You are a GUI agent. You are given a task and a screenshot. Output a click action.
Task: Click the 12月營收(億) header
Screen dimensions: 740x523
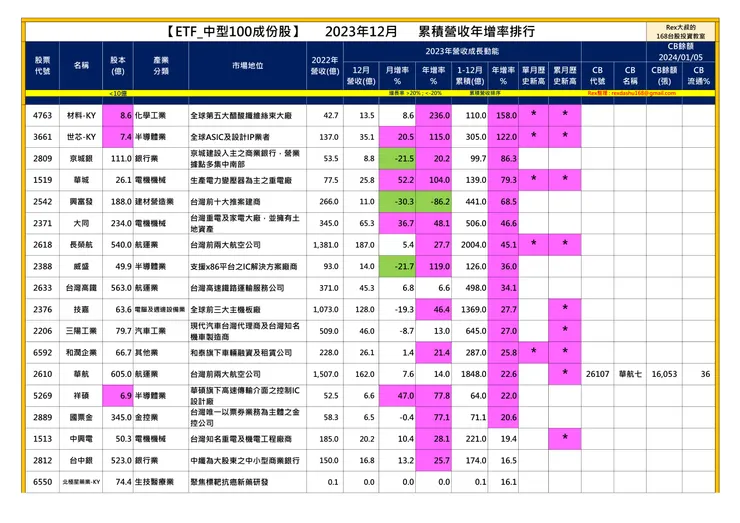361,76
